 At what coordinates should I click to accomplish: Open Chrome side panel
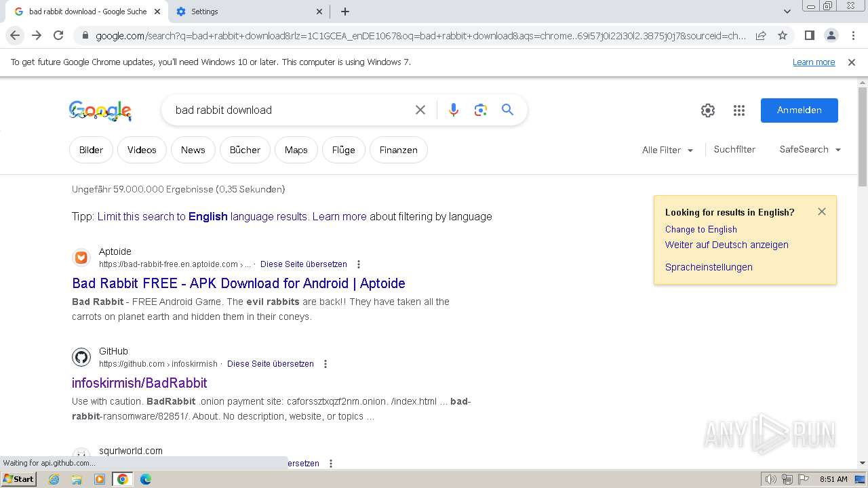809,35
